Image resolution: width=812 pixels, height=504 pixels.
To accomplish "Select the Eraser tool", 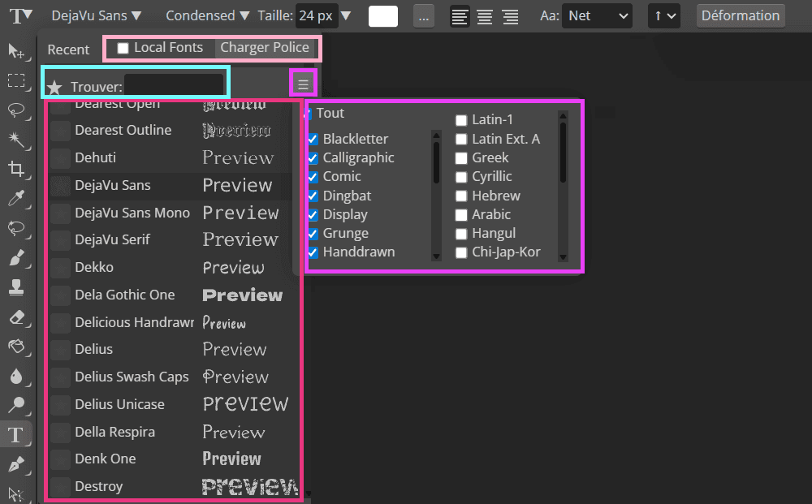I will 16,317.
